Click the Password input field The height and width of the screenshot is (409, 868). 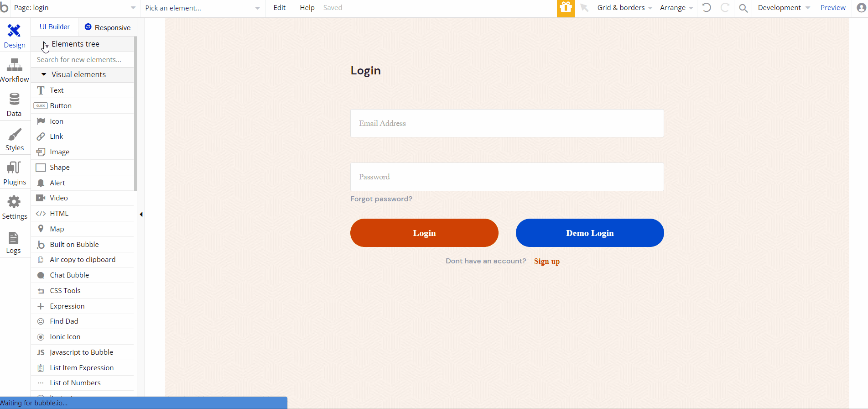[507, 177]
